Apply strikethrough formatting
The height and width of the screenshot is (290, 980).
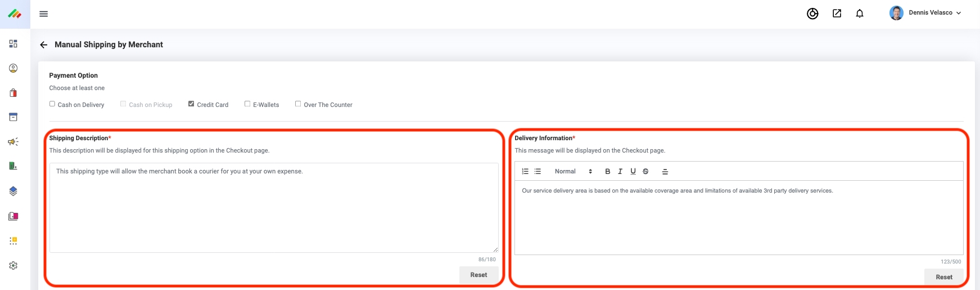point(645,172)
